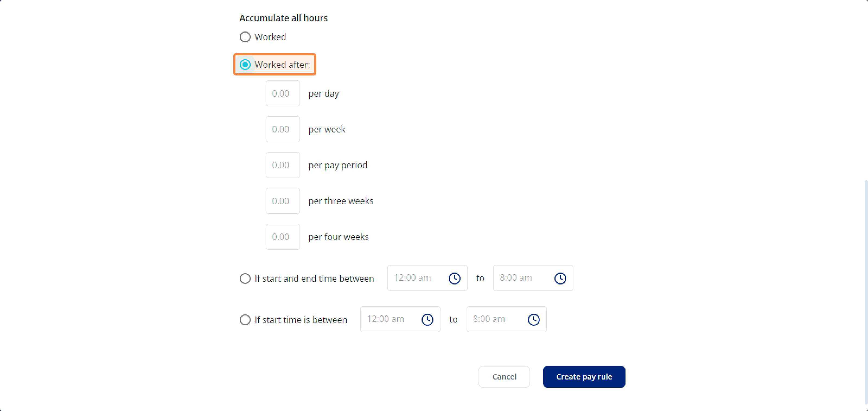The image size is (868, 411).
Task: Click start-and-end 12:00 am time input
Action: pyautogui.click(x=427, y=278)
